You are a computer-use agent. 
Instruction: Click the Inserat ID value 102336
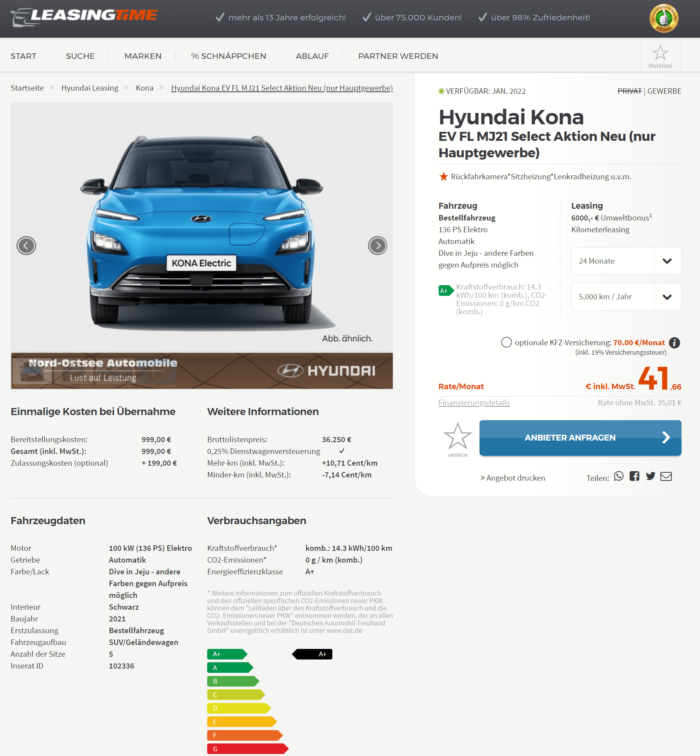pyautogui.click(x=122, y=666)
